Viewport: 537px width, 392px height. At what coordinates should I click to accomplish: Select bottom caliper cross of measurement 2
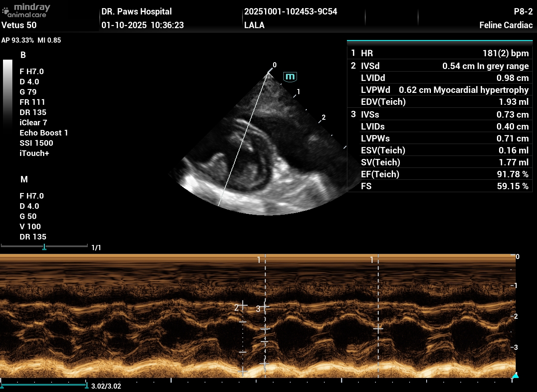tap(243, 372)
